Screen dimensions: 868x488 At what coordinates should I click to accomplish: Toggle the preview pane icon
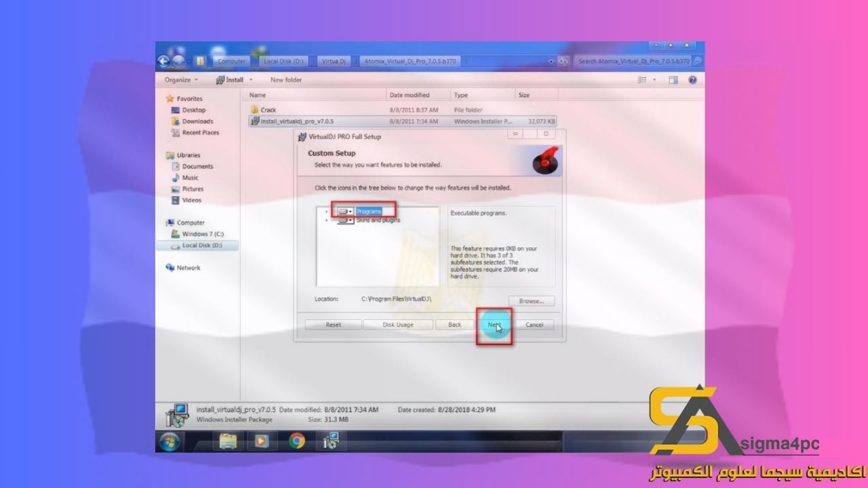[x=673, y=80]
